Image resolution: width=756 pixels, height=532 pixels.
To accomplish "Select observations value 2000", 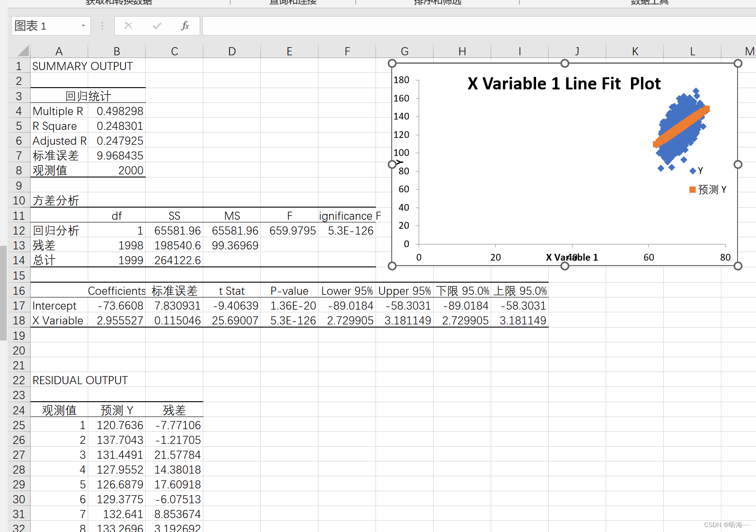I will (x=116, y=170).
